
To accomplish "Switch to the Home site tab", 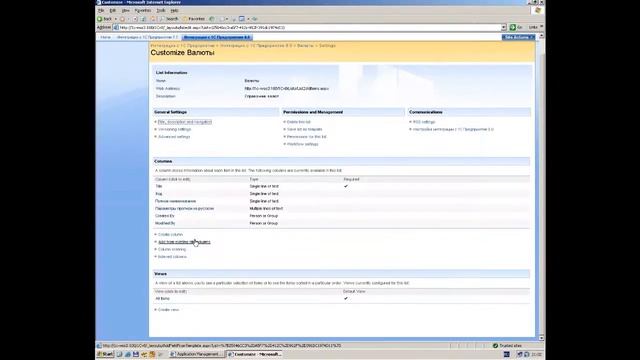I will [x=105, y=37].
